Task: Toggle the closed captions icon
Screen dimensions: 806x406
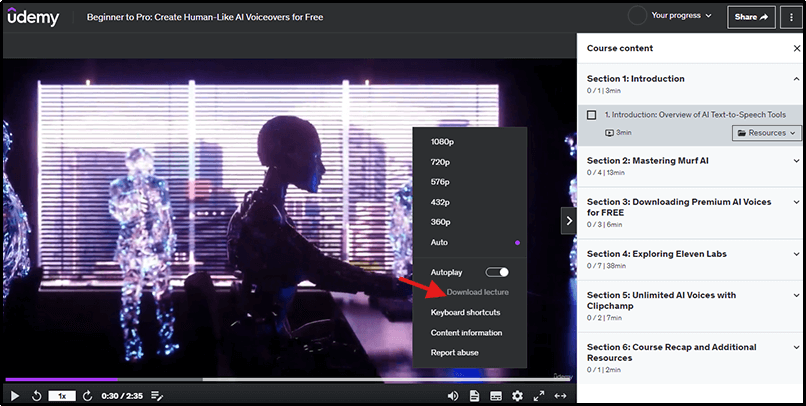Action: point(496,396)
